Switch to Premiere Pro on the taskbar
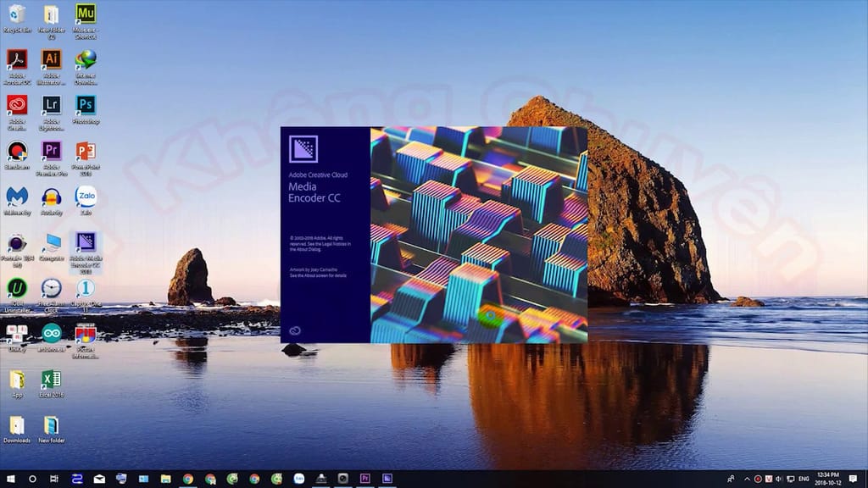Image resolution: width=868 pixels, height=488 pixels. (x=364, y=479)
